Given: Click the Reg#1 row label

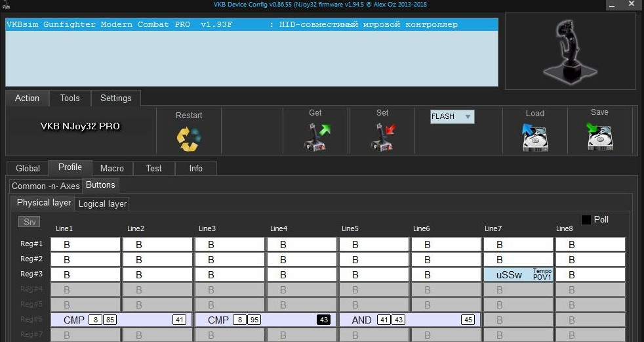Looking at the screenshot, I should tap(31, 244).
